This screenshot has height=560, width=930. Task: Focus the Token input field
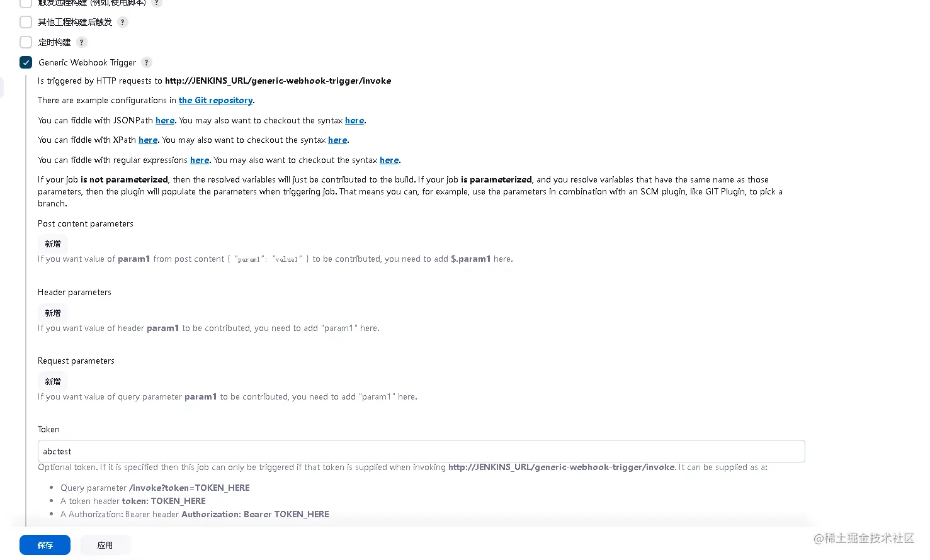click(421, 451)
